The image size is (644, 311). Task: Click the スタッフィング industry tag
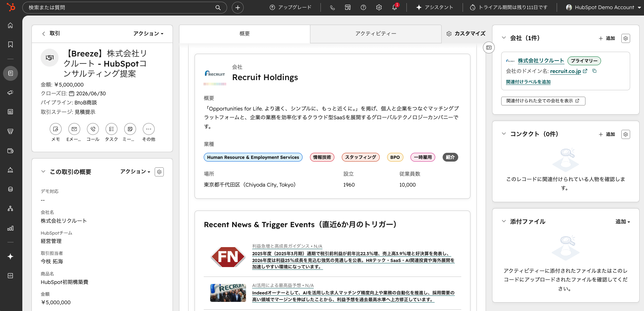pyautogui.click(x=360, y=157)
